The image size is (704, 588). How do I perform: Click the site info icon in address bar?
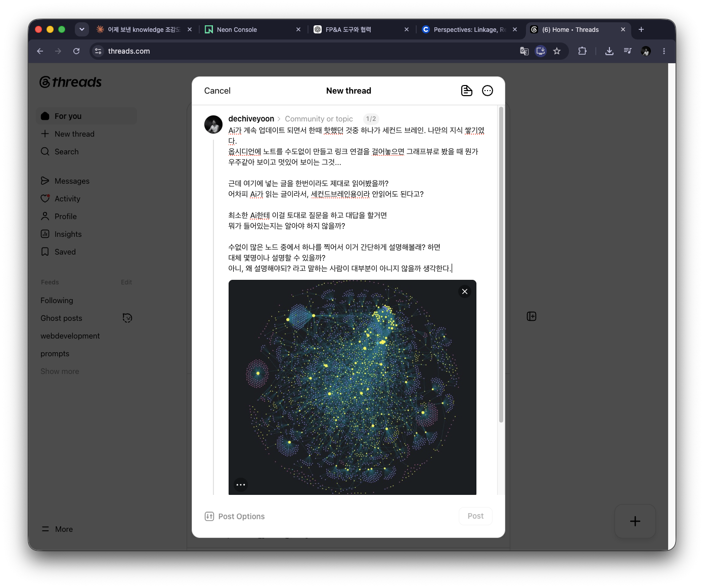(x=98, y=51)
